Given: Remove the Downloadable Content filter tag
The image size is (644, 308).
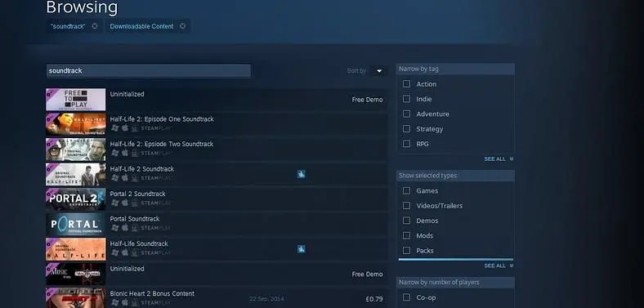Looking at the screenshot, I should point(182,26).
